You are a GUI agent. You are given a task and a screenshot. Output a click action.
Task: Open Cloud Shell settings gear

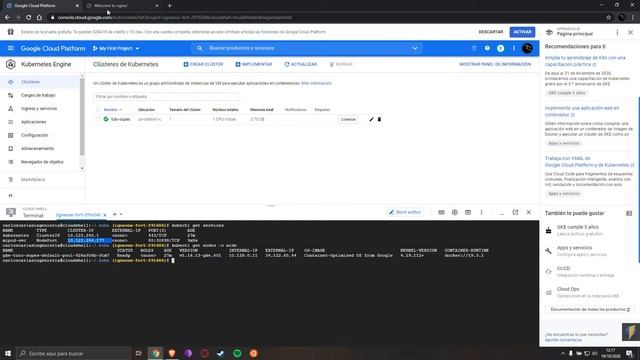click(455, 212)
